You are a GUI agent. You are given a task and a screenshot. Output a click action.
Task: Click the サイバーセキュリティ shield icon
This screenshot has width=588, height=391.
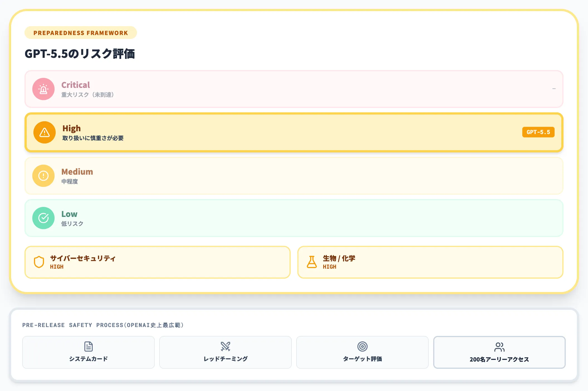pyautogui.click(x=39, y=262)
